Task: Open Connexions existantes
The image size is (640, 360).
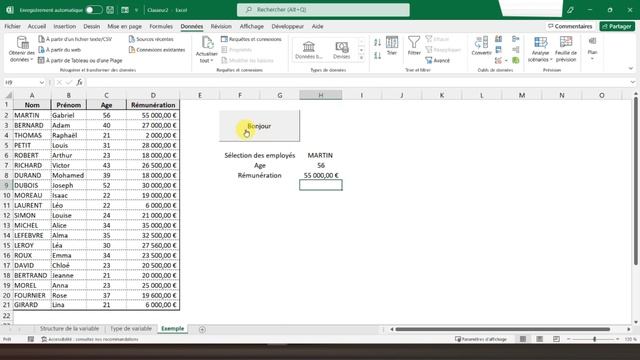Action: click(157, 50)
